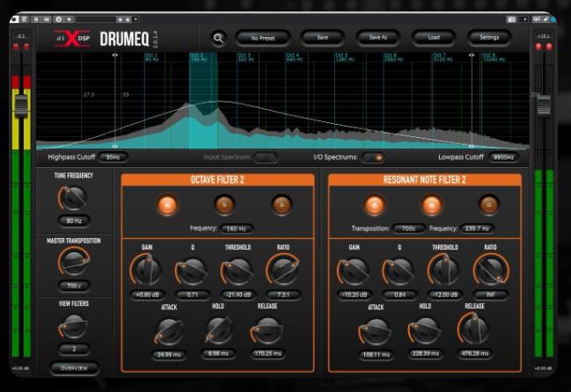Select Oct 4 band label
This screenshot has height=392, width=571.
point(294,57)
